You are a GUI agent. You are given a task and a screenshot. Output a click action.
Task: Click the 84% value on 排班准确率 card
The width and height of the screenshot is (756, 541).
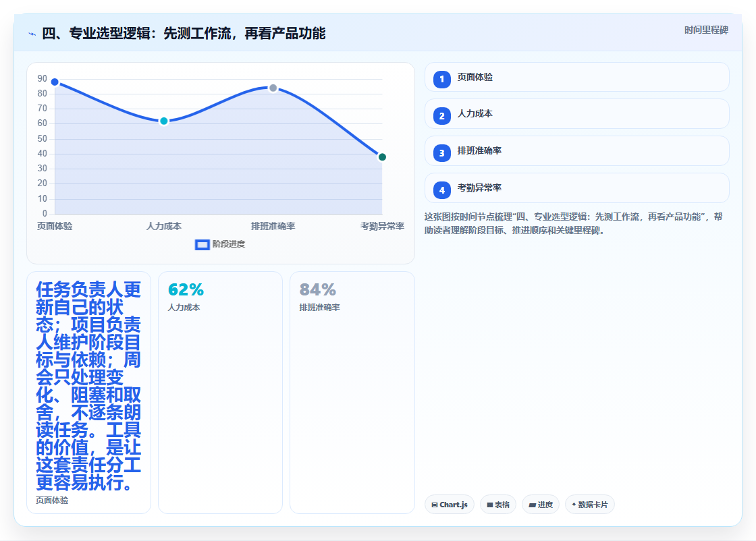pyautogui.click(x=318, y=289)
